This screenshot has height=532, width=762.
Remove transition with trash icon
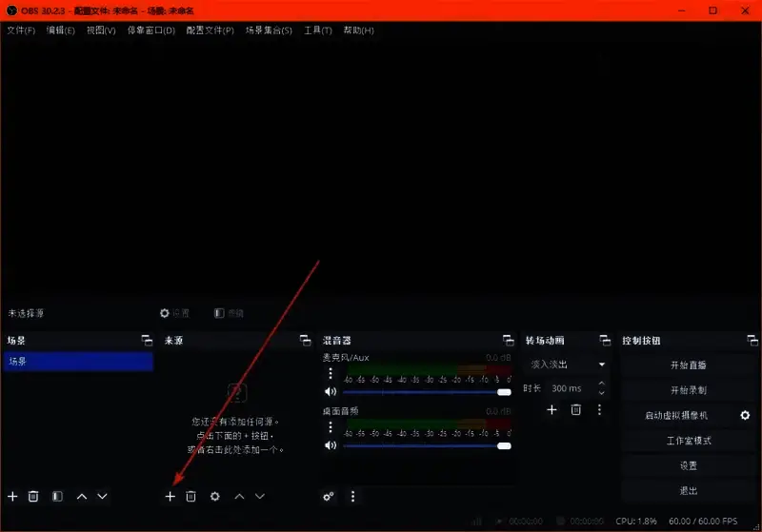tap(576, 409)
